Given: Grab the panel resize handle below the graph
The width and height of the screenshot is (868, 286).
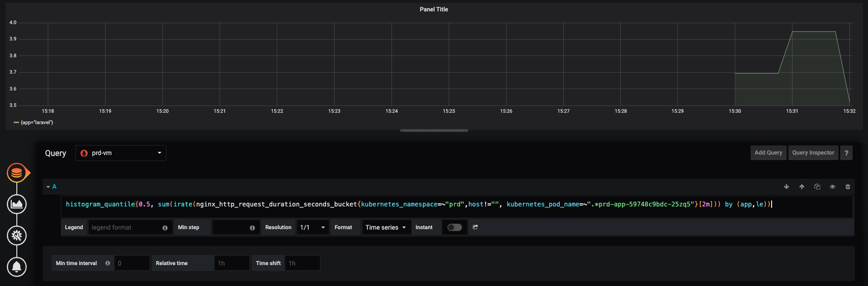Looking at the screenshot, I should coord(434,130).
